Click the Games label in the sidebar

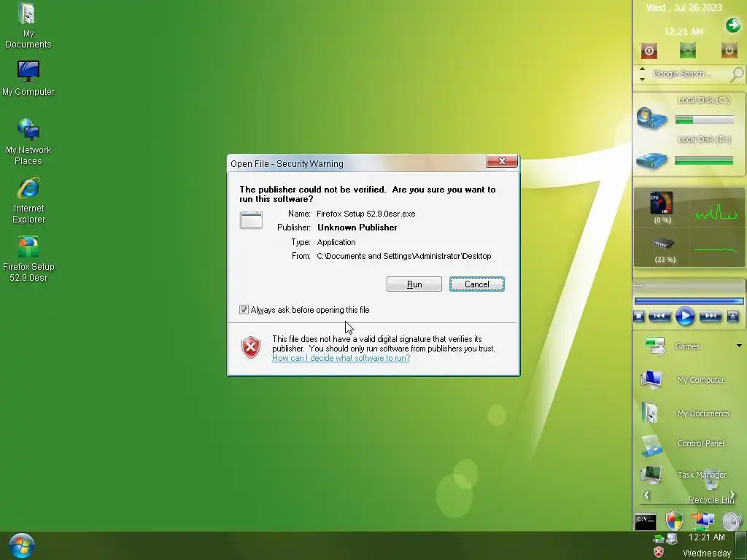pyautogui.click(x=687, y=346)
